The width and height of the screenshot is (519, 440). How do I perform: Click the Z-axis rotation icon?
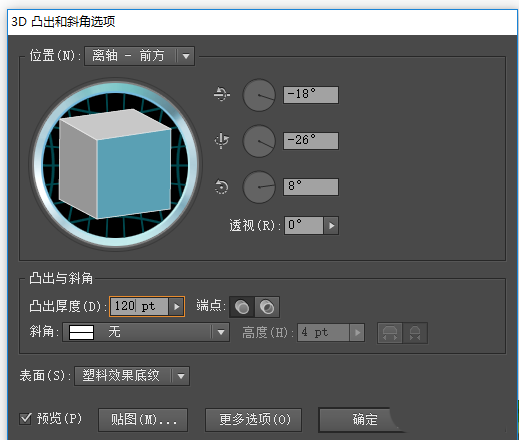(x=222, y=187)
